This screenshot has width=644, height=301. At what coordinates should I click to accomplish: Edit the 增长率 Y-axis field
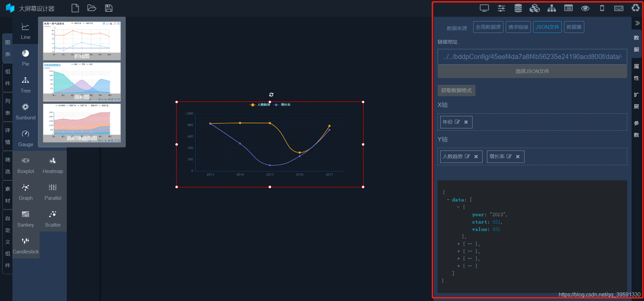pyautogui.click(x=509, y=157)
